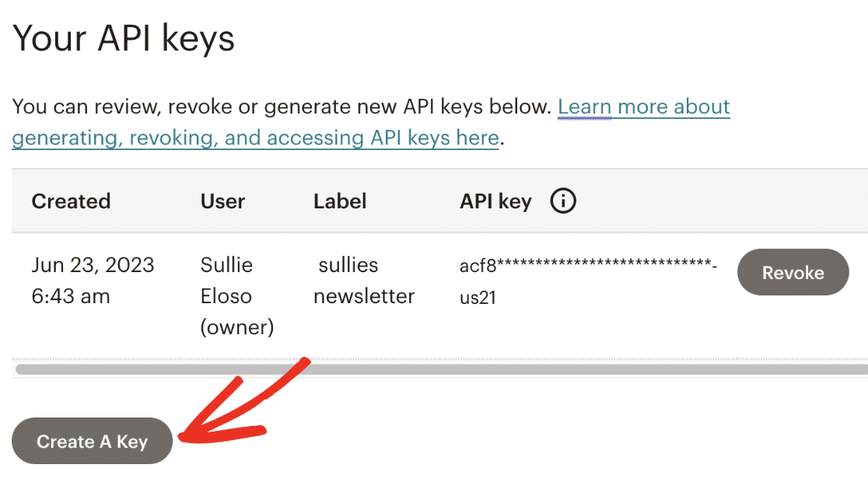Image resolution: width=868 pixels, height=496 pixels.
Task: Click the Create A Key button
Action: [x=92, y=442]
